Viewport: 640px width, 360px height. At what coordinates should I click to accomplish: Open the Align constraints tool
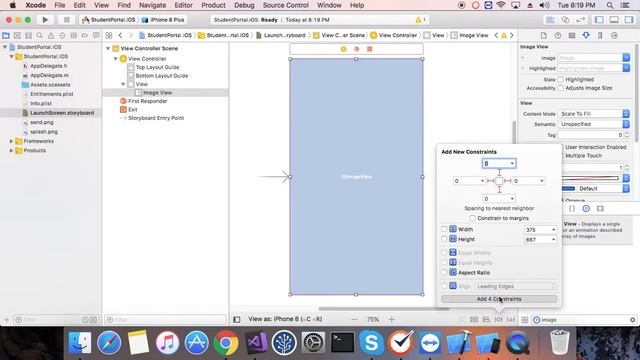coord(486,320)
